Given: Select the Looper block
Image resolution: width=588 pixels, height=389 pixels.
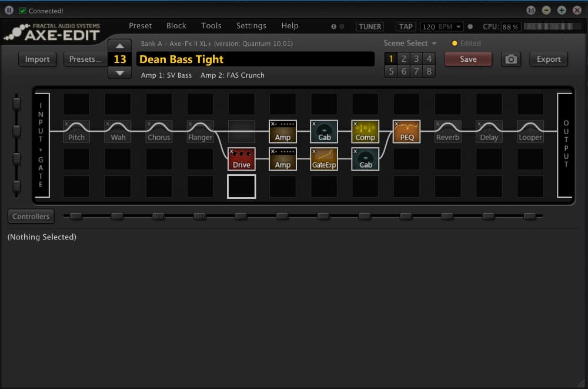Looking at the screenshot, I should (x=530, y=131).
